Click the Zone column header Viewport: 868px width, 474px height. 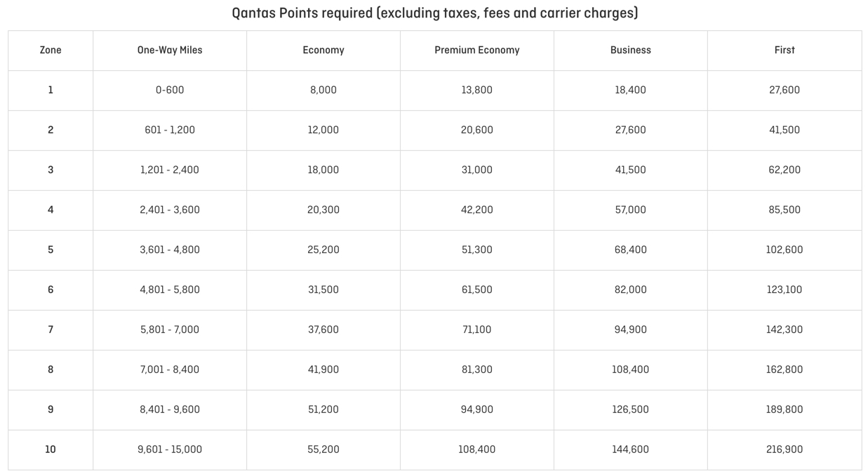(x=51, y=50)
